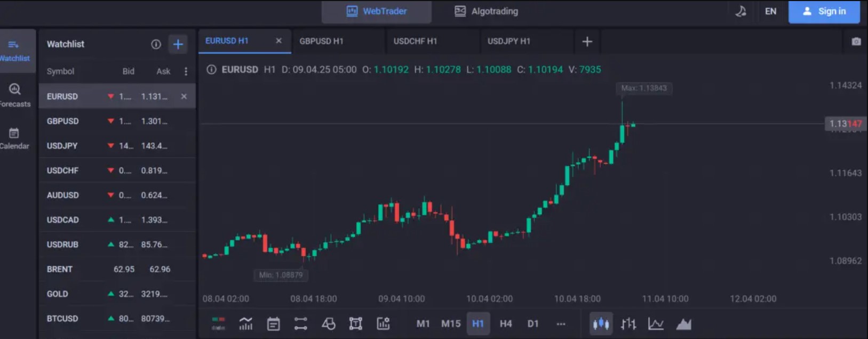Click the BRENT ask price 62.96
This screenshot has width=868, height=339.
[x=160, y=269]
